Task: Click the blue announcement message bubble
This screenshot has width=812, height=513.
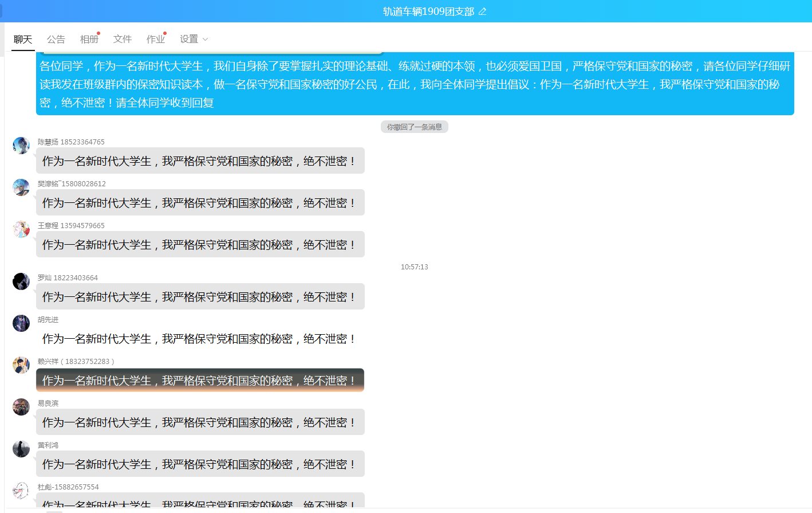Action: click(x=415, y=84)
